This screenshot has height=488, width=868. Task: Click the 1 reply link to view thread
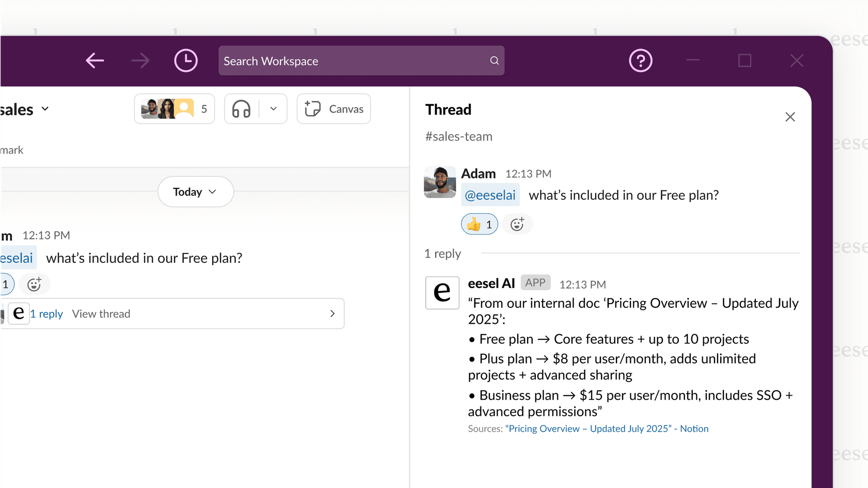point(47,313)
